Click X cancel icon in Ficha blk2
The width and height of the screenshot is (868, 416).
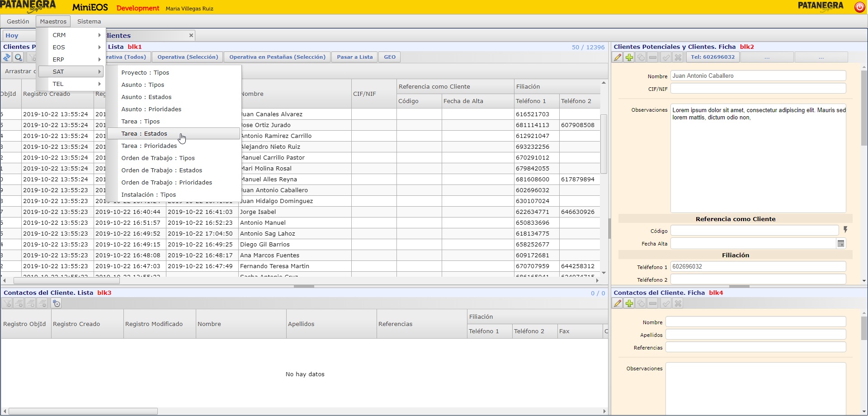(x=678, y=57)
